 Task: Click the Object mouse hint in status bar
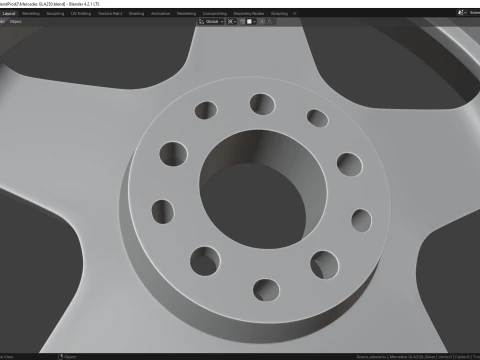click(67, 357)
